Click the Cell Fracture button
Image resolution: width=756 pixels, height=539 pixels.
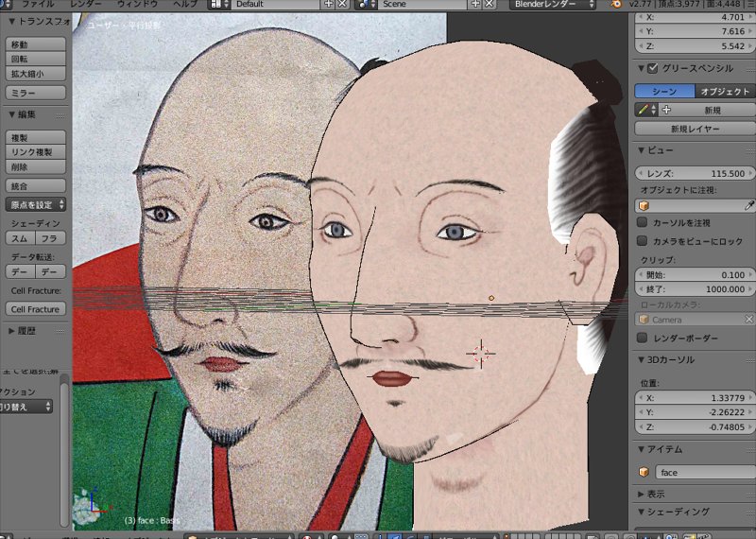point(36,309)
